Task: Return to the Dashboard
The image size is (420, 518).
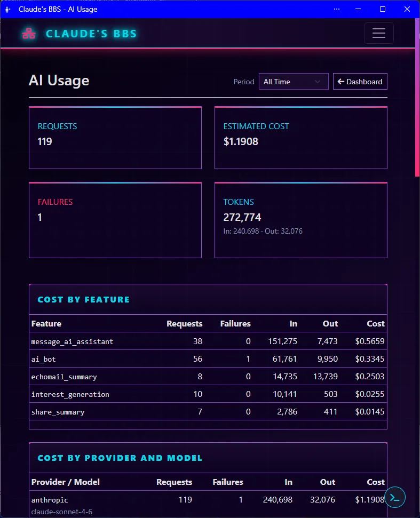Action: 360,82
